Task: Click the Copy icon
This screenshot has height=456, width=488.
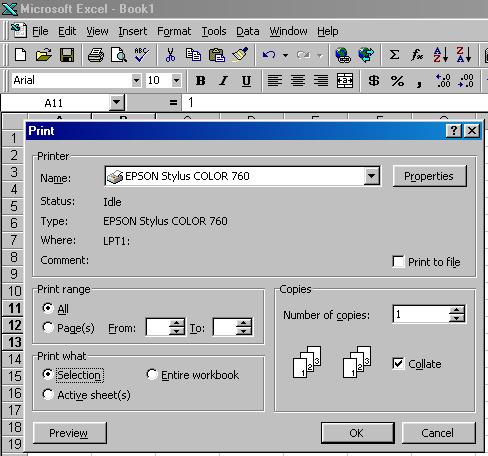Action: pos(193,55)
